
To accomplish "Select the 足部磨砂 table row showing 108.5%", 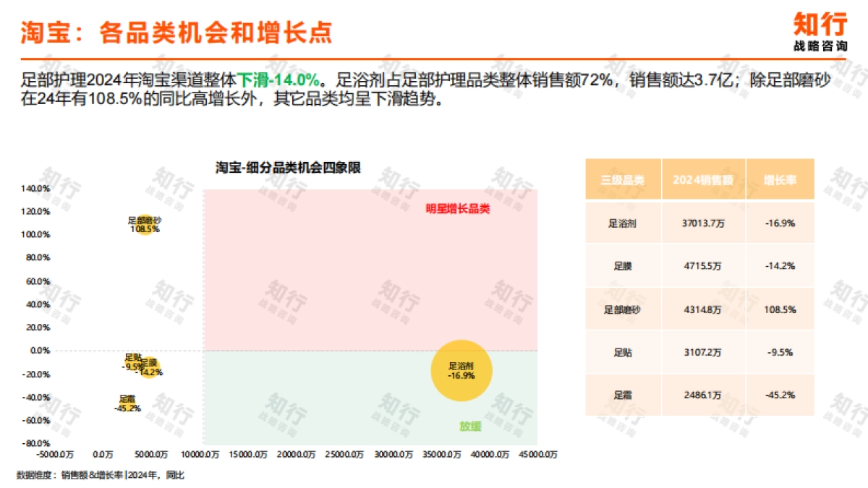I will pyautogui.click(x=624, y=309).
